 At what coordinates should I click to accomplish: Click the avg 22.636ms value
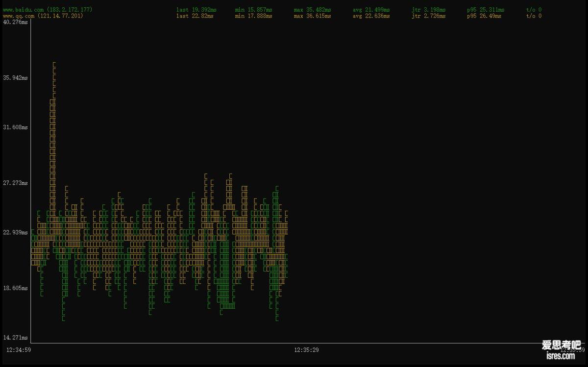point(371,16)
